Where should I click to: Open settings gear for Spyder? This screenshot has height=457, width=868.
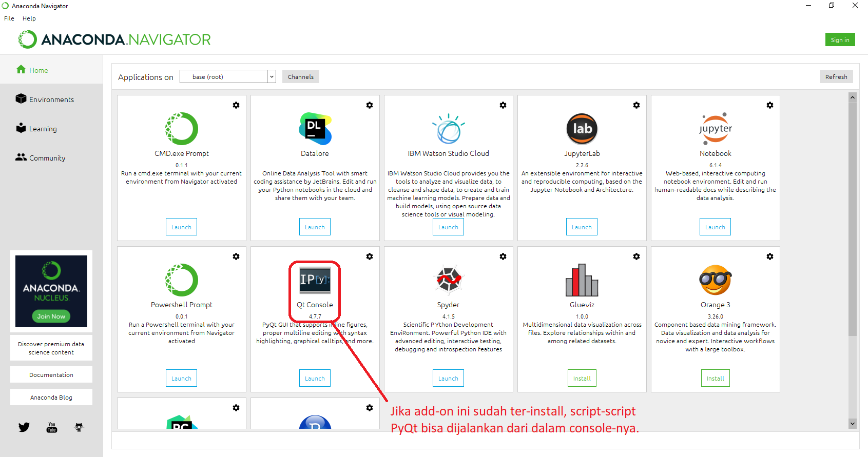(503, 256)
